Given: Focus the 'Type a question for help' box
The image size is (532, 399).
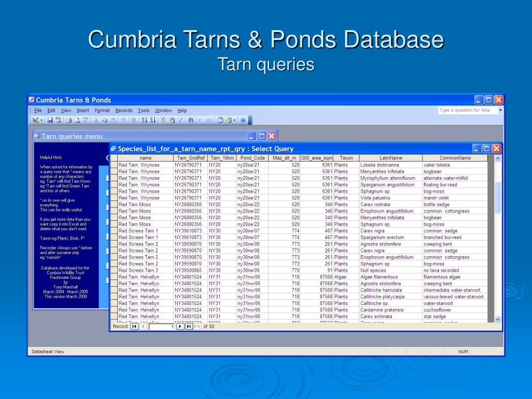Looking at the screenshot, I should [x=468, y=110].
